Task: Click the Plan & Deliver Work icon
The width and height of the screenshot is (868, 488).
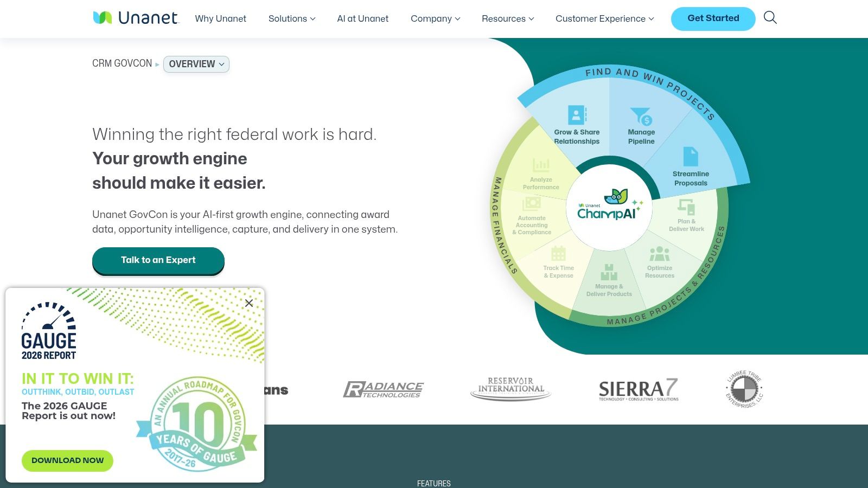Action: coord(686,207)
